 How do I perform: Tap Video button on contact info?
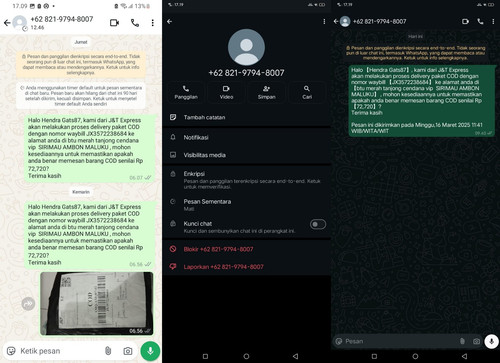pyautogui.click(x=226, y=92)
